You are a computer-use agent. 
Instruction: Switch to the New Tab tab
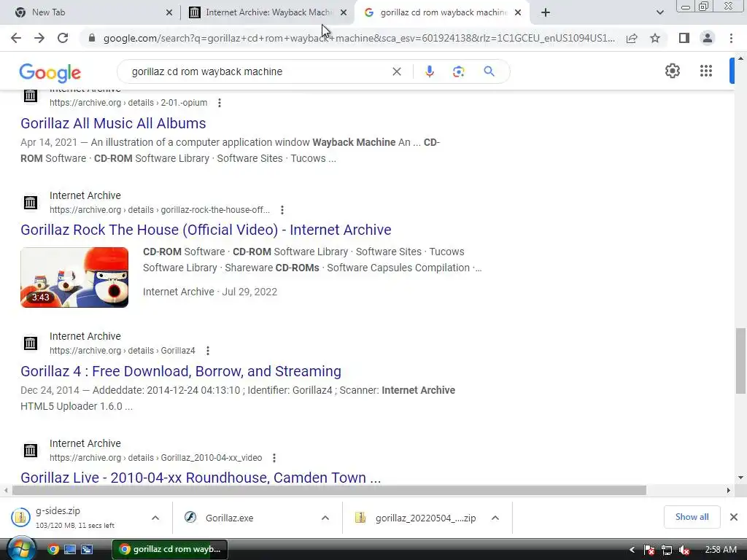tap(90, 12)
